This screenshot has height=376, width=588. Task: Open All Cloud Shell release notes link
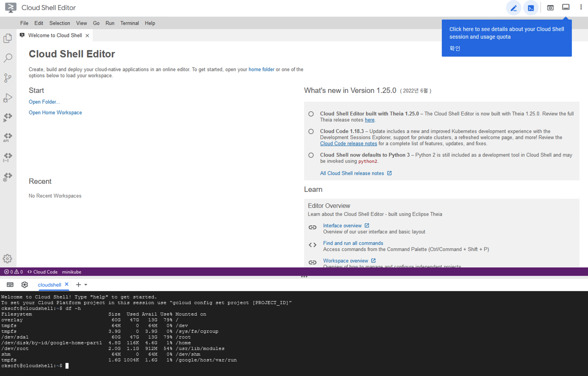(x=352, y=173)
